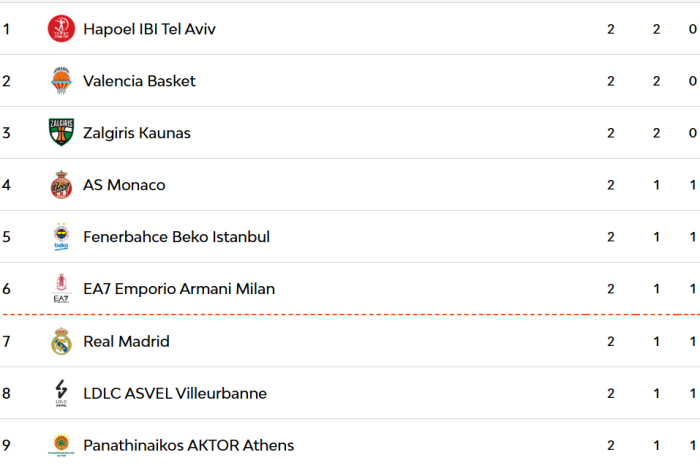Click rank number 7 below the cutoff line

[x=6, y=341]
